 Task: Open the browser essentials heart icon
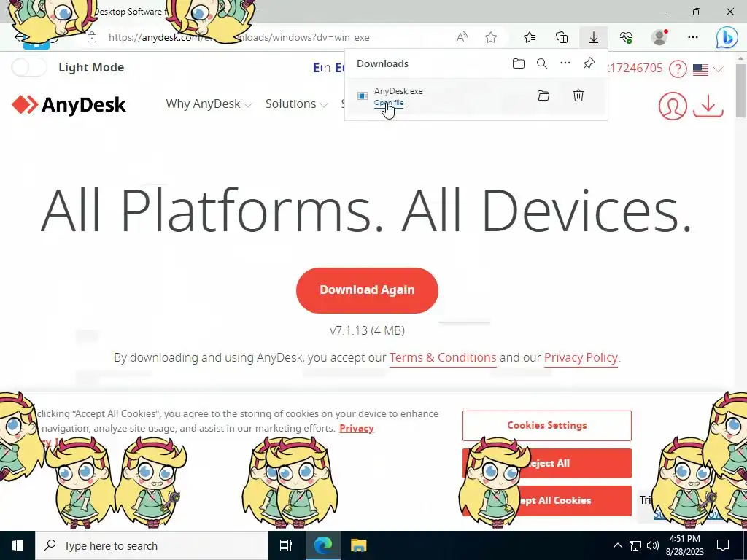[x=626, y=38]
